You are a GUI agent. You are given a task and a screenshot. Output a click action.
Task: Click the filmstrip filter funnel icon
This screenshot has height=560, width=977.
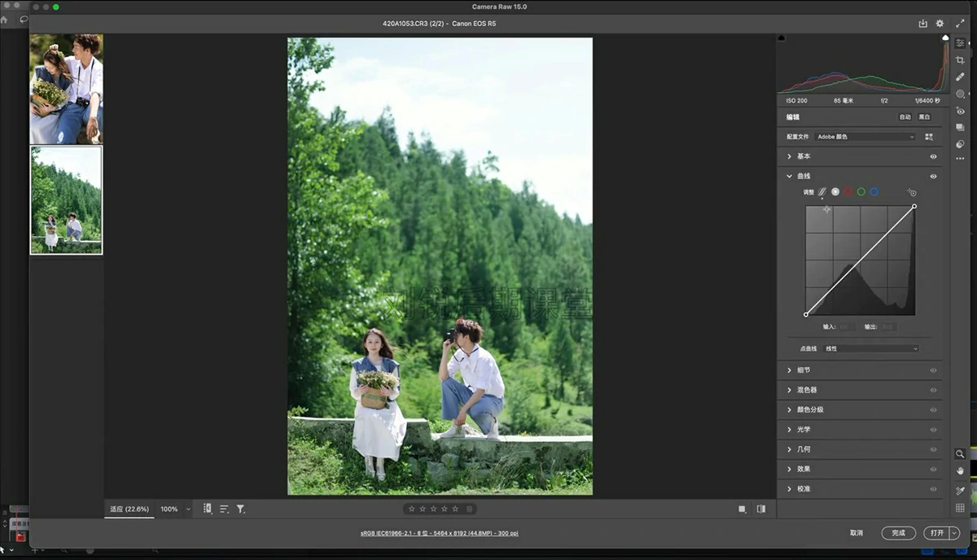[241, 509]
